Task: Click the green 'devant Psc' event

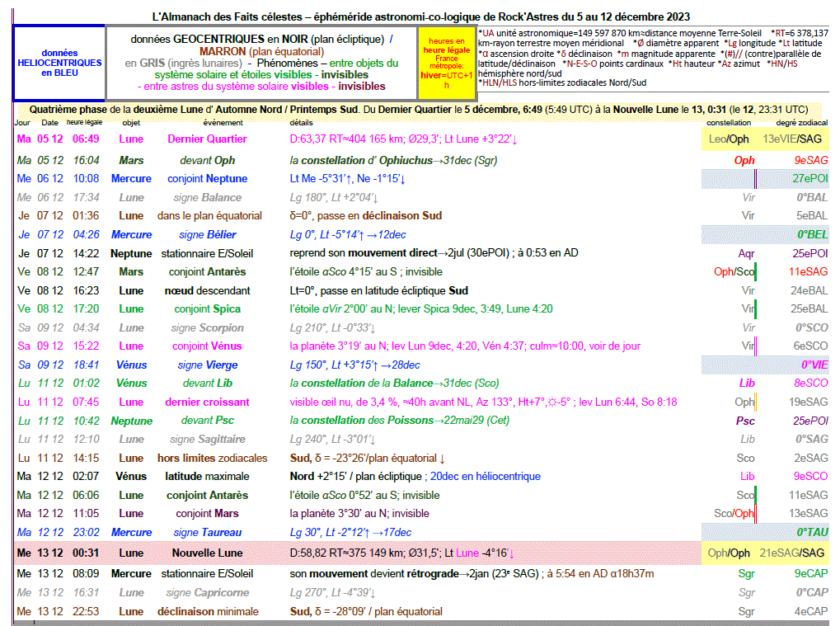Action: pos(208,420)
